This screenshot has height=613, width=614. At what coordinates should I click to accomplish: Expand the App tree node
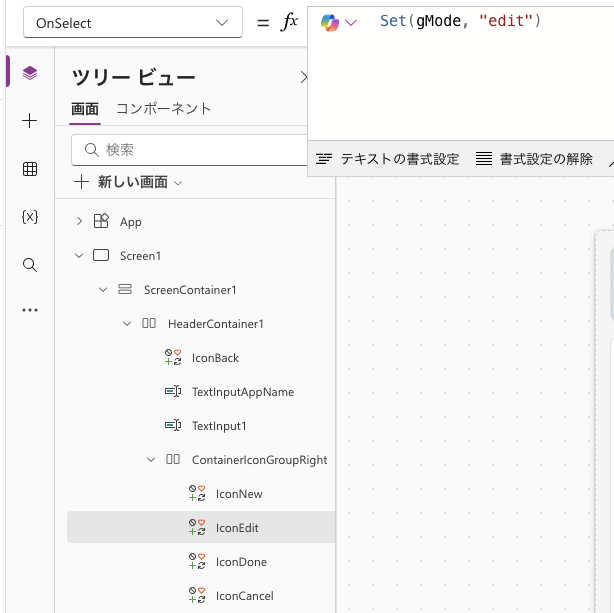(79, 221)
